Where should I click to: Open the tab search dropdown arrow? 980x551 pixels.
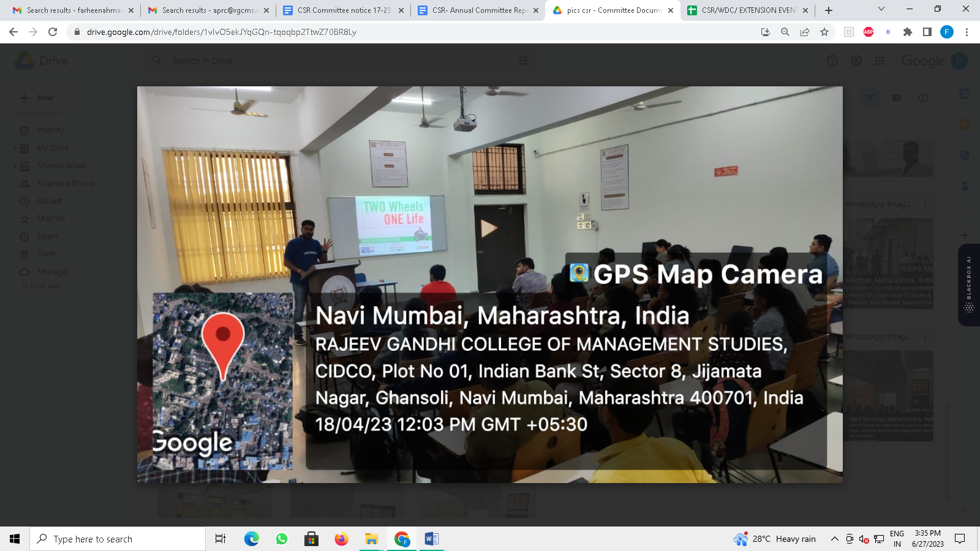(x=881, y=9)
